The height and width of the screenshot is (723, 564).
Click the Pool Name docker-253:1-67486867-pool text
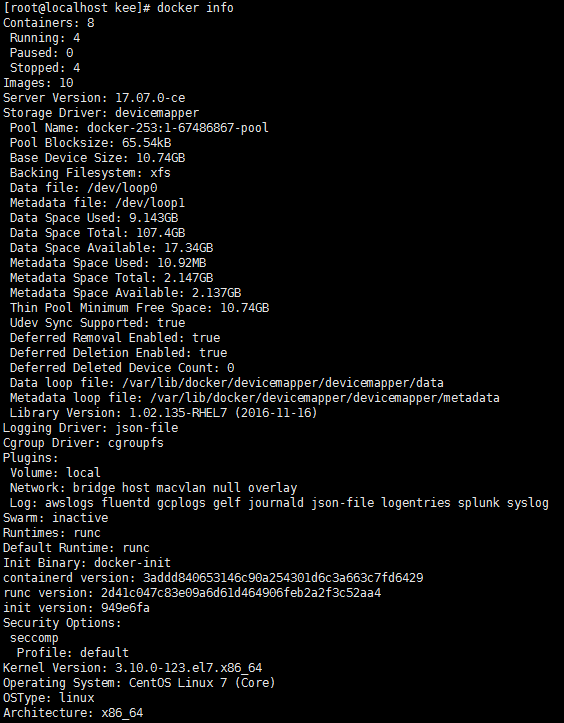coord(178,128)
